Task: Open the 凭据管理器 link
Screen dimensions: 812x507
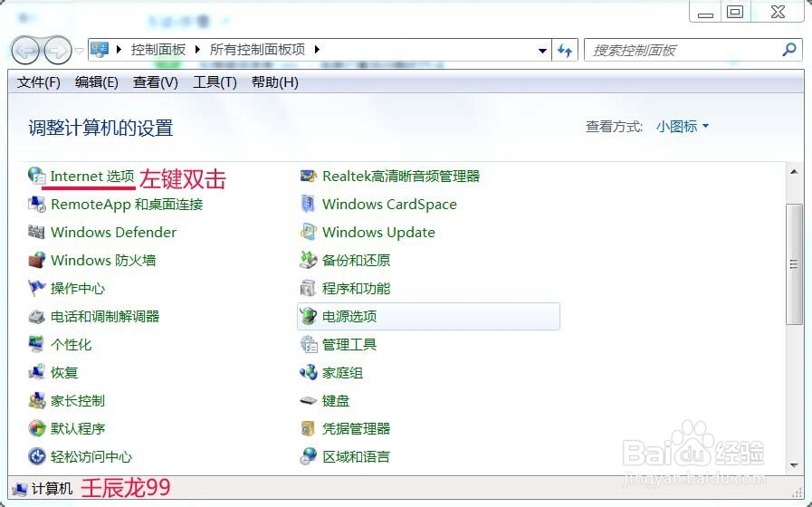Action: pyautogui.click(x=356, y=427)
